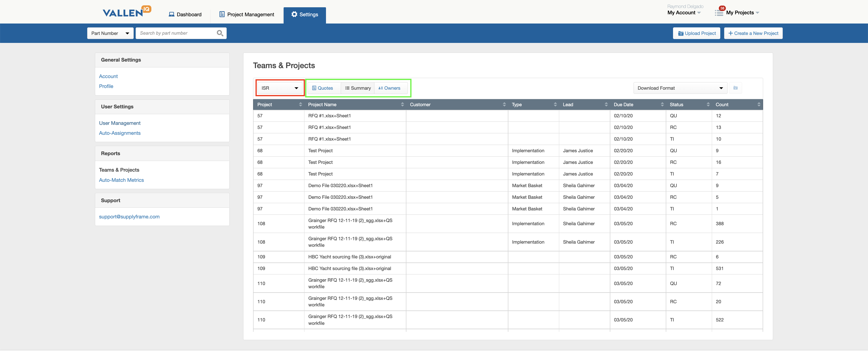Image resolution: width=868 pixels, height=351 pixels.
Task: Click the My Projects notification list icon
Action: (x=719, y=13)
